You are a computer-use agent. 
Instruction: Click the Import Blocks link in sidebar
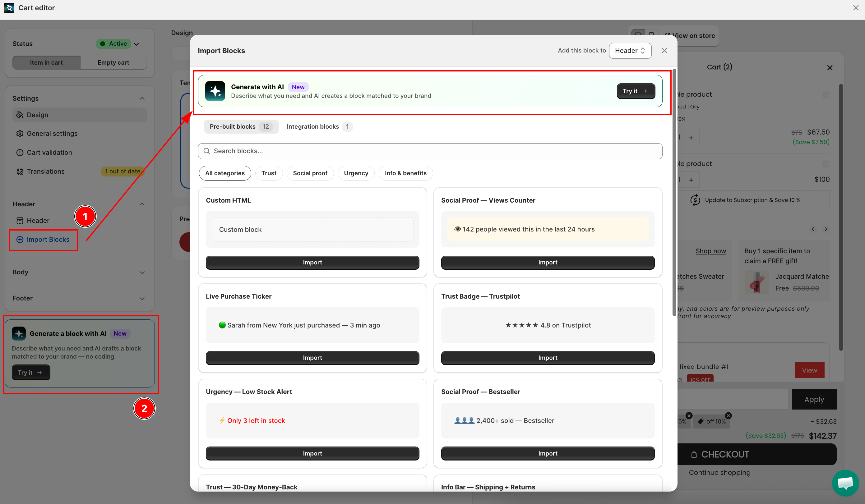48,240
